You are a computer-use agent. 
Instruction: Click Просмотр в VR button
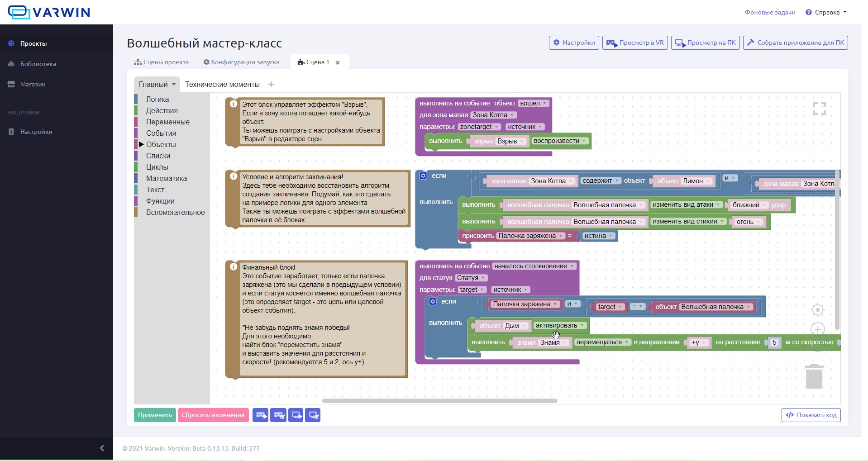pyautogui.click(x=635, y=43)
